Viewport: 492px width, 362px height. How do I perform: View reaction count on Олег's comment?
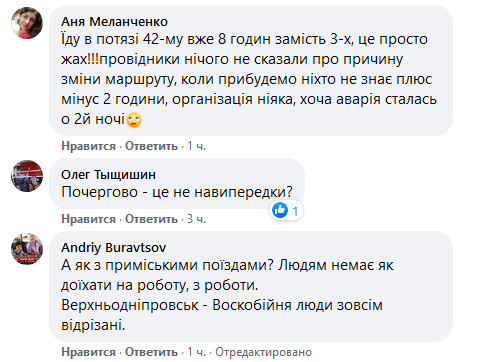click(x=295, y=211)
